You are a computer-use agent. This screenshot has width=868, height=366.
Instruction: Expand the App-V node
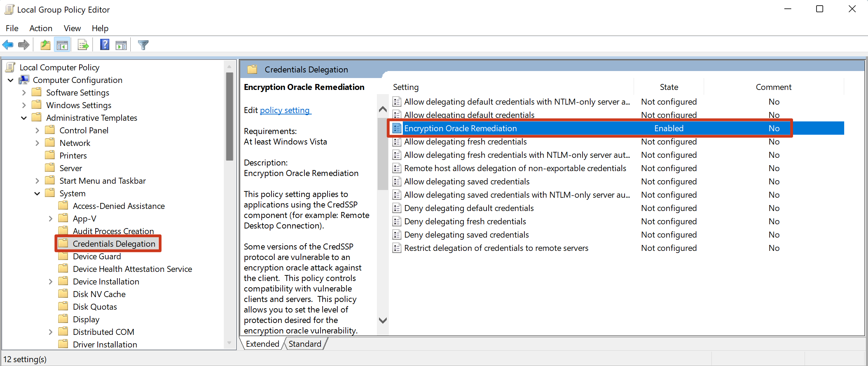click(x=50, y=219)
